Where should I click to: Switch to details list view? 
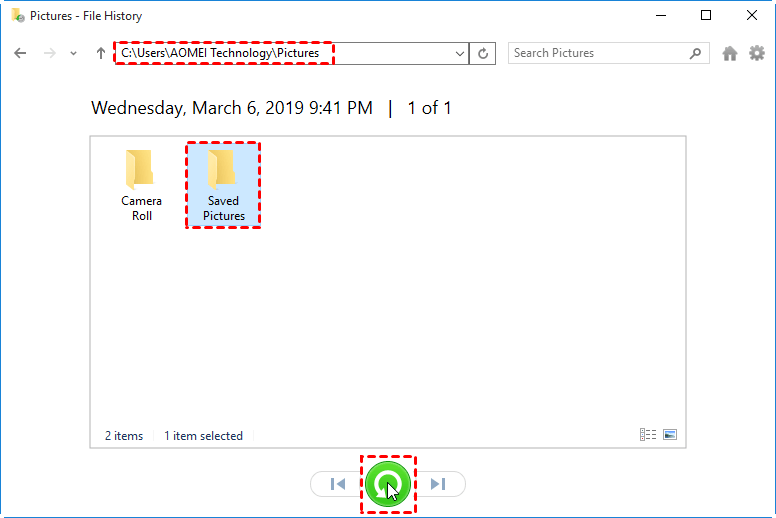648,434
